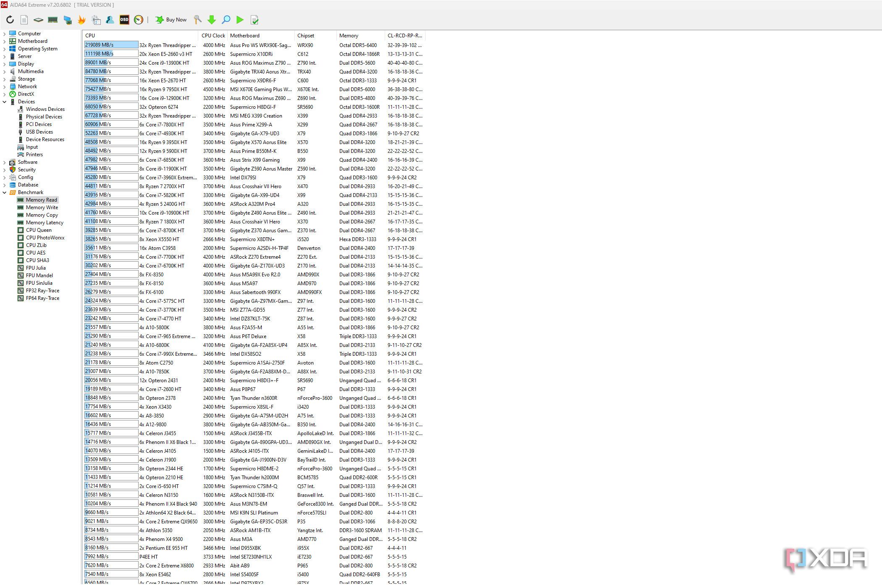882x588 pixels.
Task: Click the Config gear icon in the tree
Action: click(13, 177)
